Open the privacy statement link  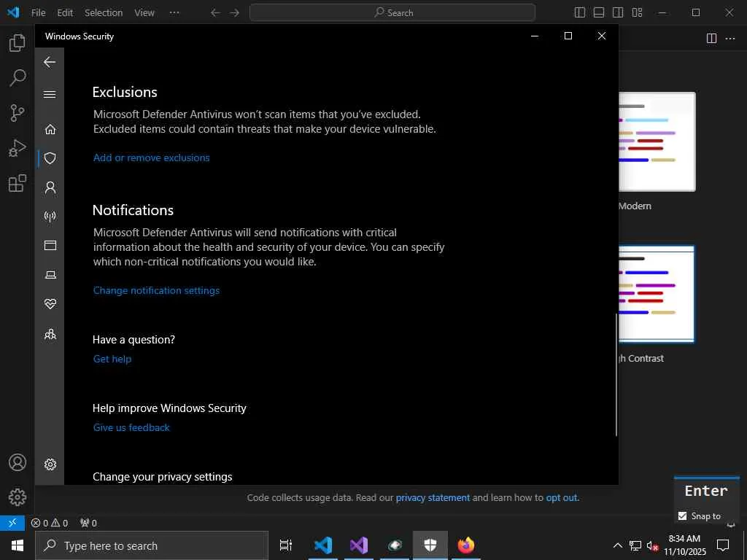(x=433, y=497)
